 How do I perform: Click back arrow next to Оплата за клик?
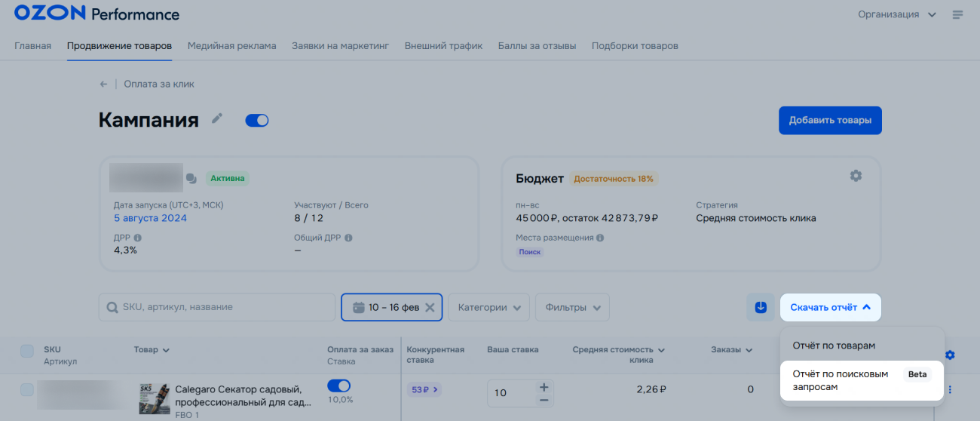pyautogui.click(x=103, y=84)
